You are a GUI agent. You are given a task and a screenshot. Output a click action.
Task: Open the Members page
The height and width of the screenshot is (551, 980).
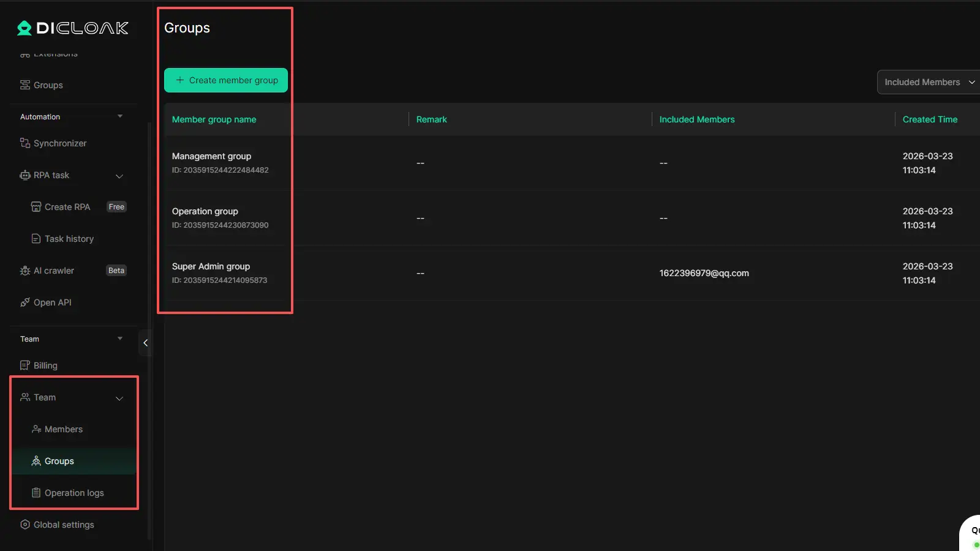(63, 429)
